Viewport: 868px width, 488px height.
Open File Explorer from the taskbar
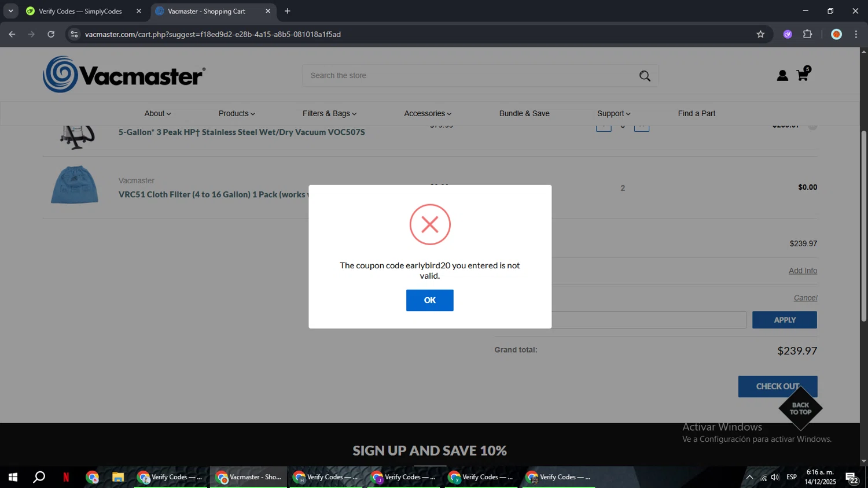pos(118,477)
